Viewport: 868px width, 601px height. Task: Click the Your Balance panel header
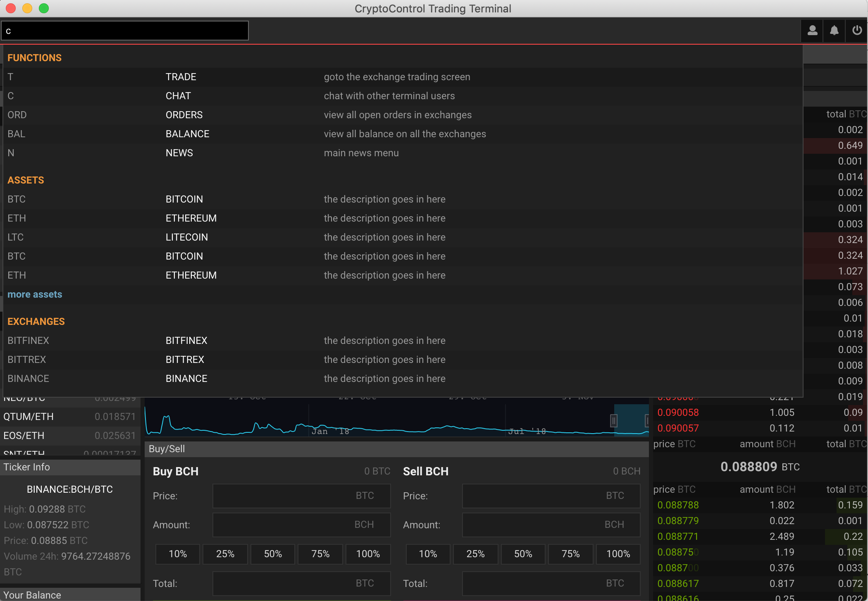point(70,595)
